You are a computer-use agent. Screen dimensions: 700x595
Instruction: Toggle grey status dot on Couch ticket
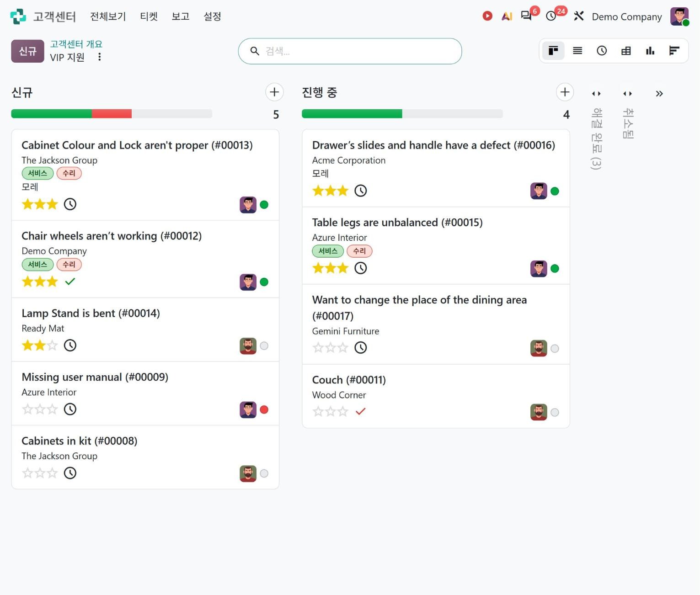click(x=555, y=413)
